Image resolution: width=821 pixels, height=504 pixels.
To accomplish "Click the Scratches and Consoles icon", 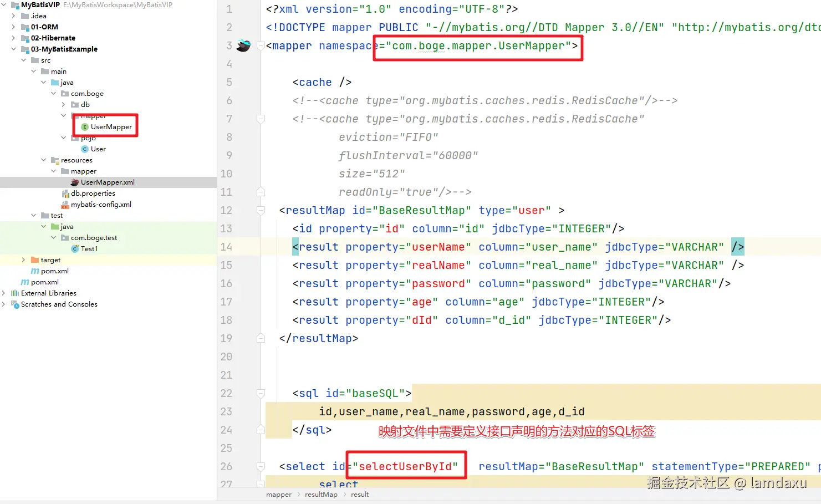I will pos(15,304).
